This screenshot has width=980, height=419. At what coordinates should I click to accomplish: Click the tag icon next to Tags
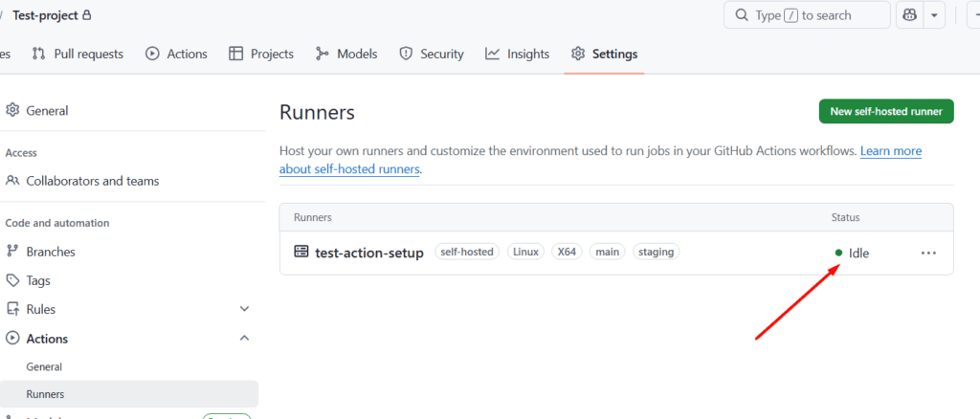pos(11,280)
